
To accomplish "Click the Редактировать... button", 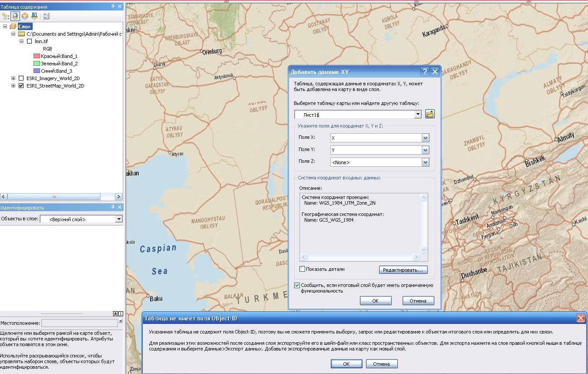I will [x=403, y=270].
